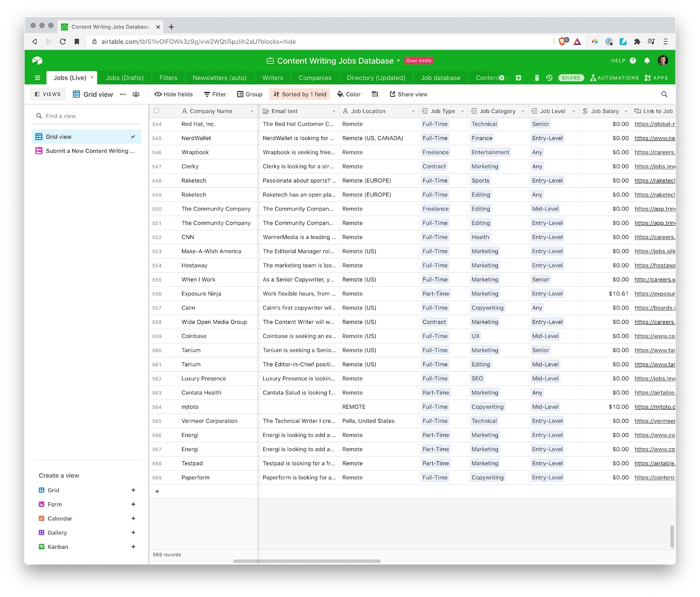Open user profile avatar

coord(663,60)
